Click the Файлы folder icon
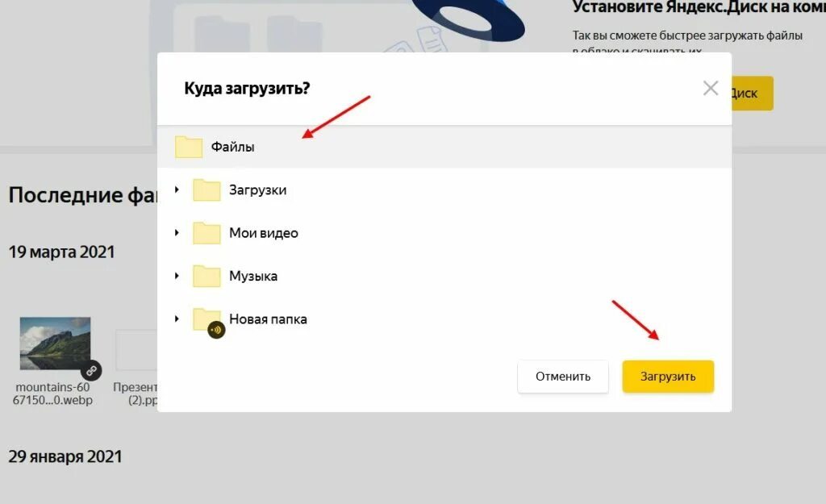 coord(189,147)
